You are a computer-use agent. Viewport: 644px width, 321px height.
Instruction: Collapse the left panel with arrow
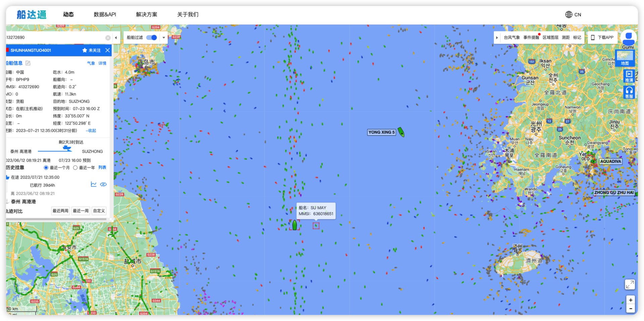coord(116,38)
